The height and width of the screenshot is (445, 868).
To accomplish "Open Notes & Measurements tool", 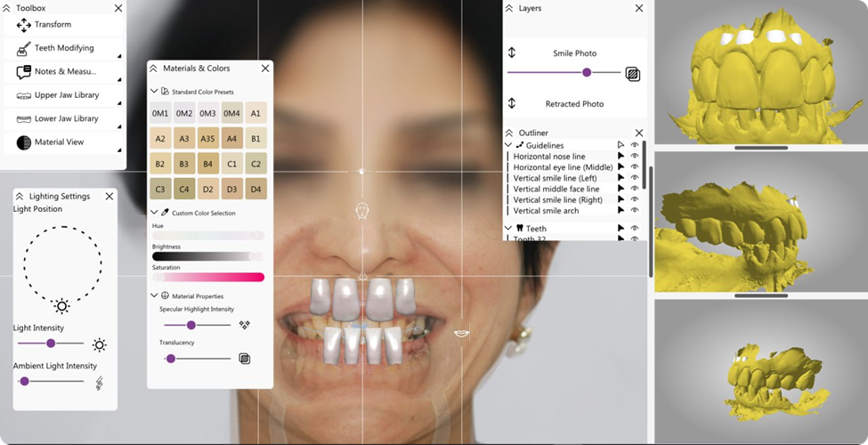I will click(64, 71).
